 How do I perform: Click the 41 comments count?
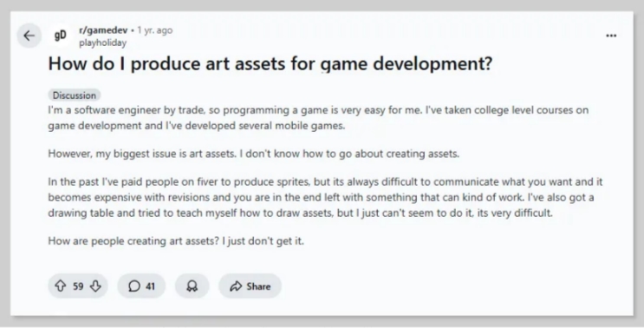coord(150,286)
